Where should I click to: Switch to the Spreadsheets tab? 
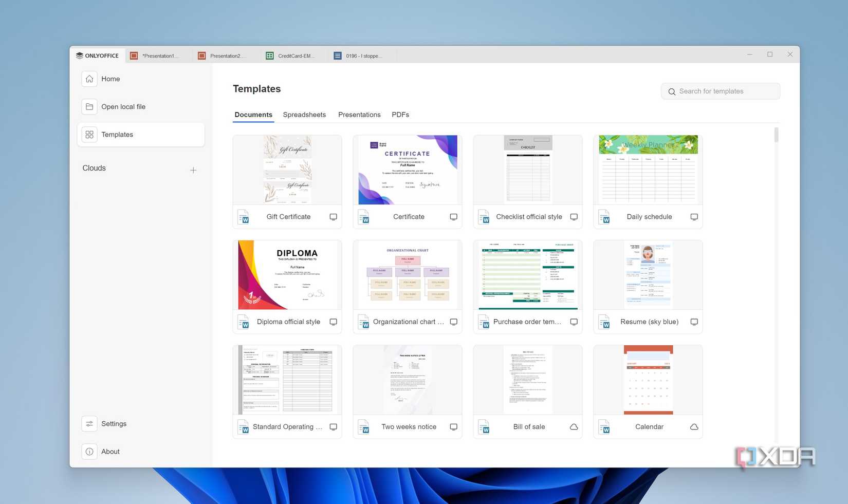(x=304, y=115)
